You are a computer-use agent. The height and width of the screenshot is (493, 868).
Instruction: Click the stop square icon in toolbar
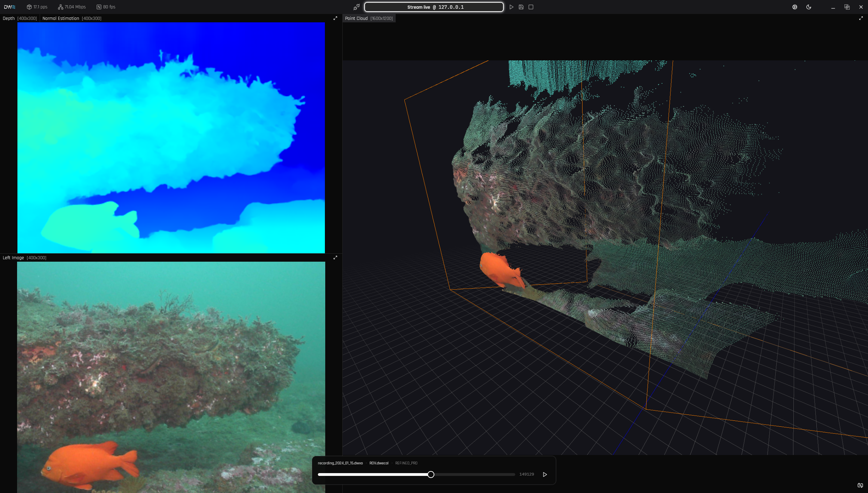(x=531, y=7)
